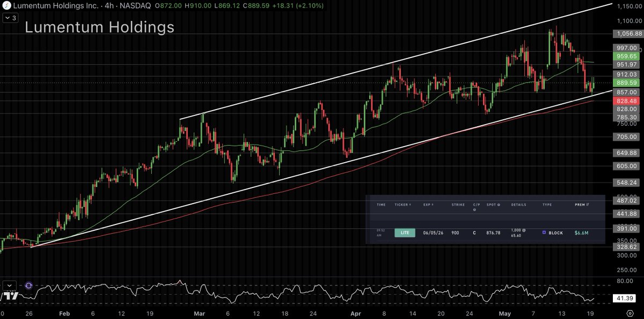Click the 951.97 price level label

pos(626,64)
